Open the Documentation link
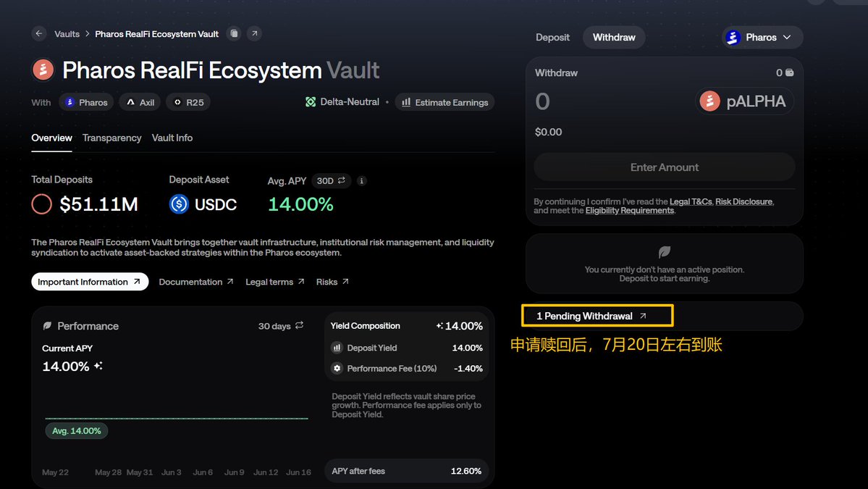 pos(196,282)
